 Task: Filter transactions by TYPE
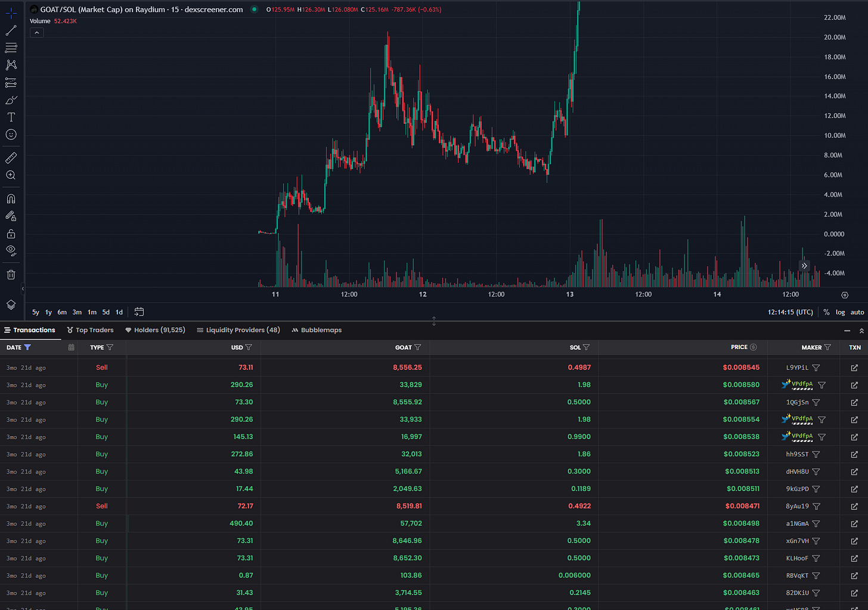[110, 347]
